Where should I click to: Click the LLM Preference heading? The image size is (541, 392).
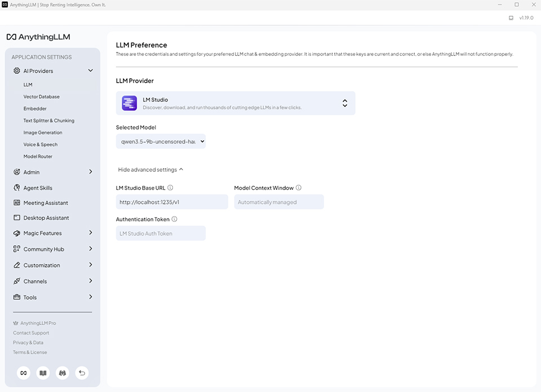click(x=141, y=45)
